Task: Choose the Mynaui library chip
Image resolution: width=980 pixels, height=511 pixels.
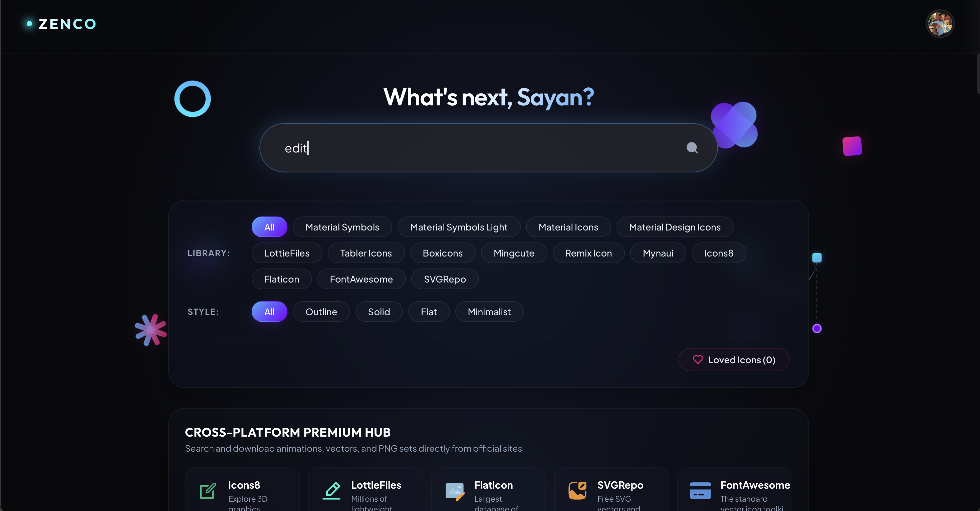Action: pos(658,253)
